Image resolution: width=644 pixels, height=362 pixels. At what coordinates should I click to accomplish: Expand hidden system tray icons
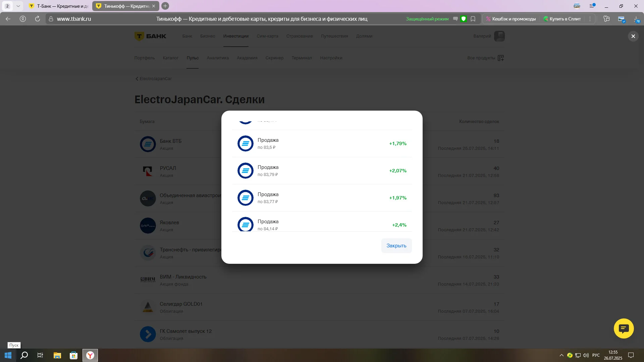click(x=561, y=355)
